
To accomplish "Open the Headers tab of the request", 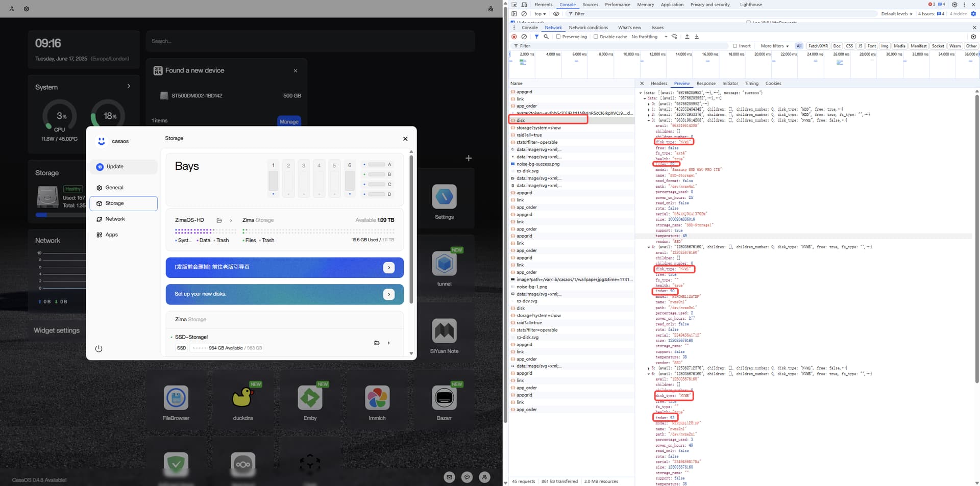I will pyautogui.click(x=658, y=84).
